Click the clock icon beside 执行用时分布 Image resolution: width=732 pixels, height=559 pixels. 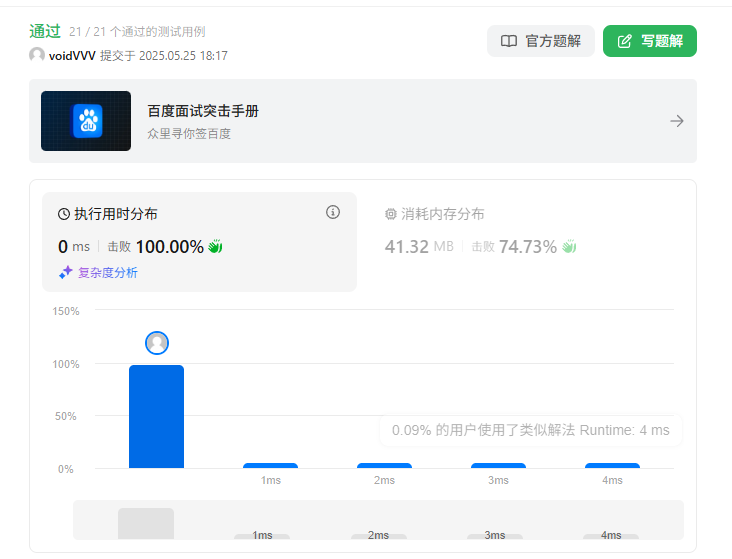pyautogui.click(x=64, y=214)
